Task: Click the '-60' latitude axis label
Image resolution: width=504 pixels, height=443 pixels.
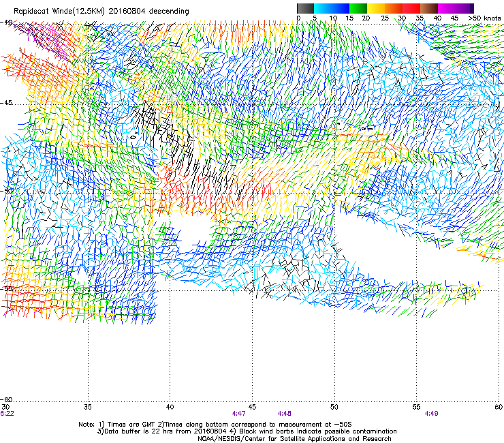Action: tap(6, 399)
